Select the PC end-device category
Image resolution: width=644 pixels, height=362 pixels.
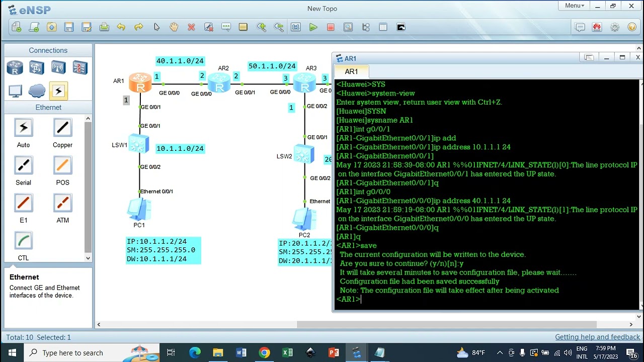15,91
